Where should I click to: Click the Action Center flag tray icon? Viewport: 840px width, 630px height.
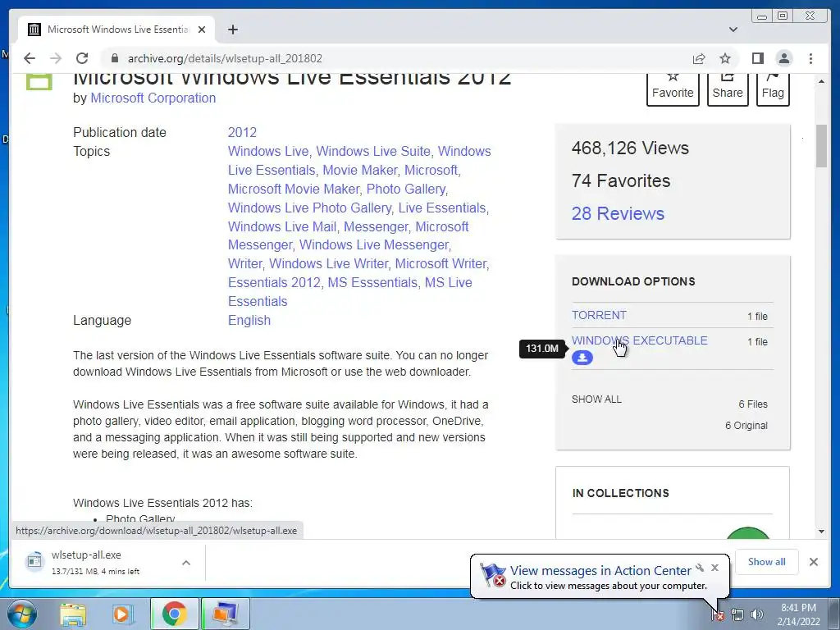pyautogui.click(x=718, y=614)
